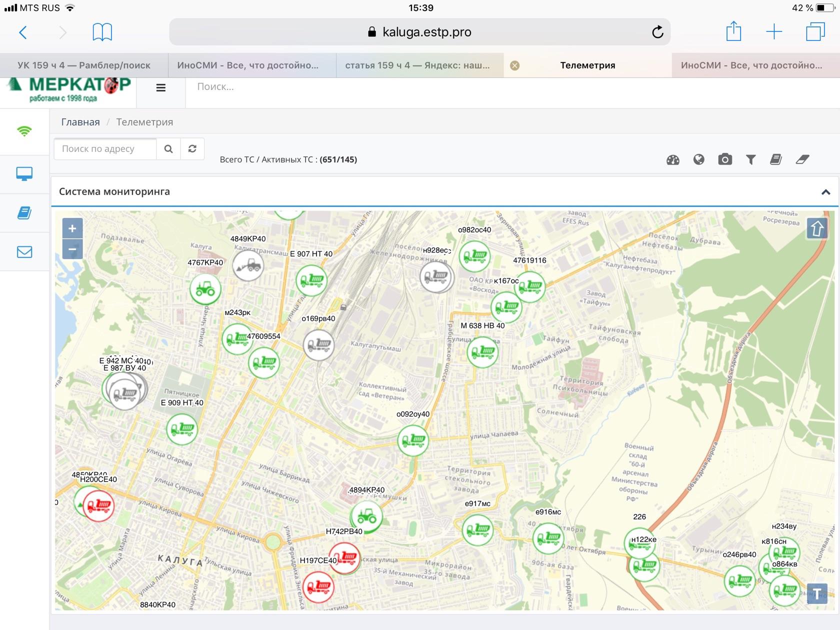This screenshot has height=630, width=840.
Task: Take a map snapshot with camera icon
Action: coord(724,159)
